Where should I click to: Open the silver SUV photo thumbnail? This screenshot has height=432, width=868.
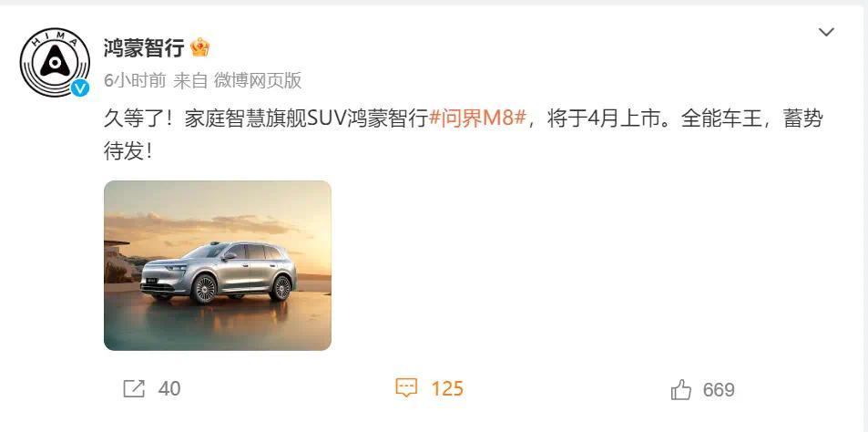(x=218, y=265)
